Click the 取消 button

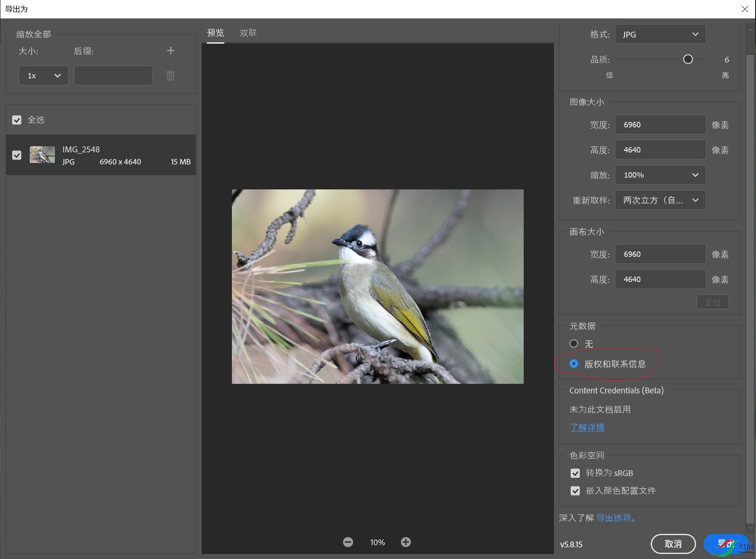click(673, 544)
